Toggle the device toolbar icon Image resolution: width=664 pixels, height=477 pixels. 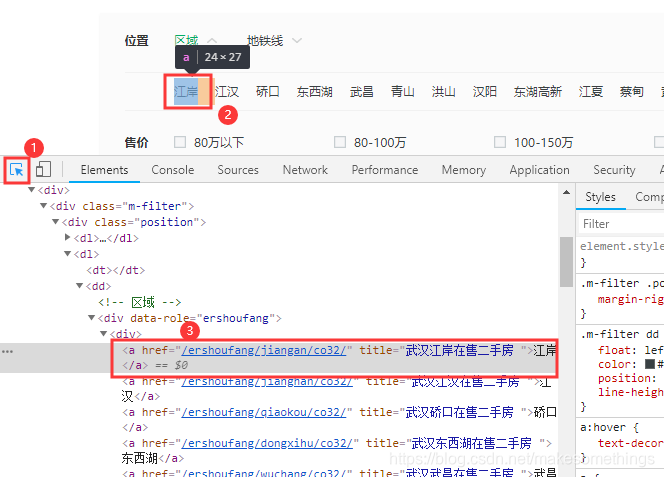43,169
